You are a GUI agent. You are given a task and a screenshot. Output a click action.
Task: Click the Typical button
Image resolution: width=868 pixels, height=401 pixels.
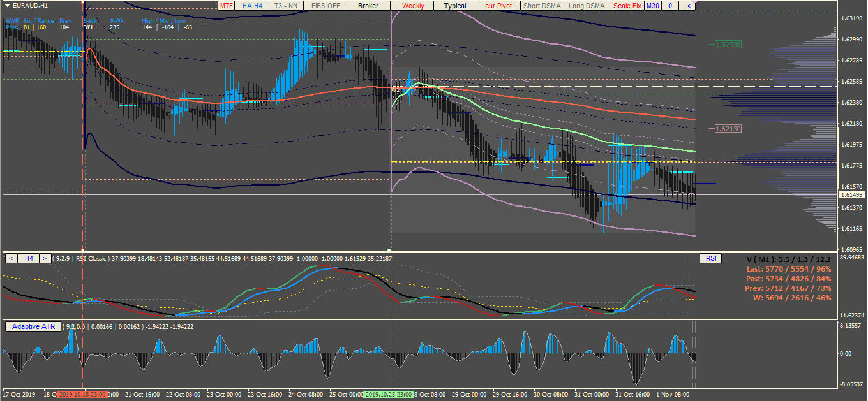pyautogui.click(x=455, y=6)
